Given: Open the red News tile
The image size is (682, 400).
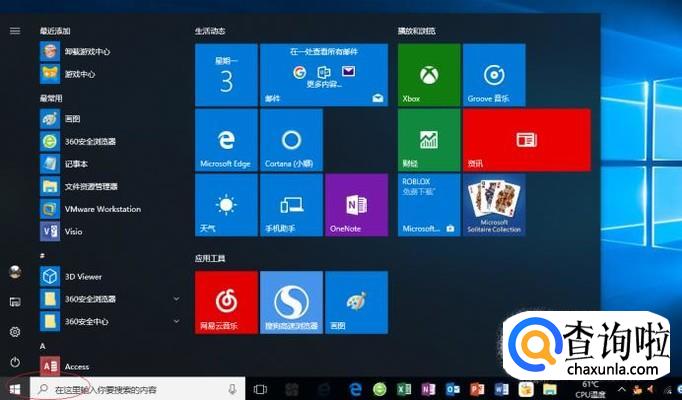Looking at the screenshot, I should [x=527, y=140].
